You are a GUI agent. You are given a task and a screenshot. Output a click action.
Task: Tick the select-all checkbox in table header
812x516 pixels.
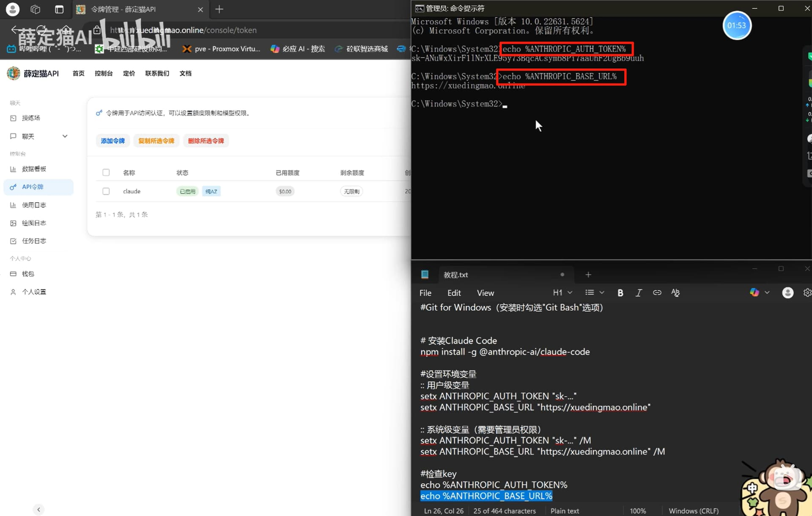click(106, 172)
